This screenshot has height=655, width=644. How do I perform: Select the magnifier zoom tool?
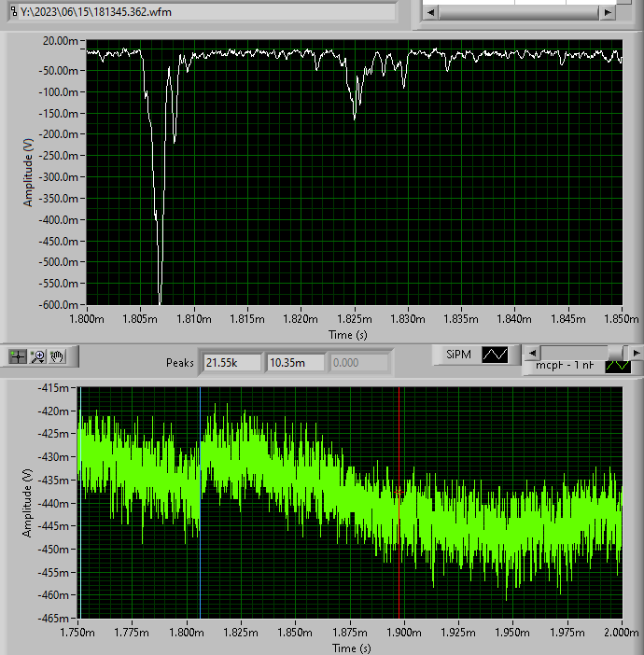pos(37,355)
